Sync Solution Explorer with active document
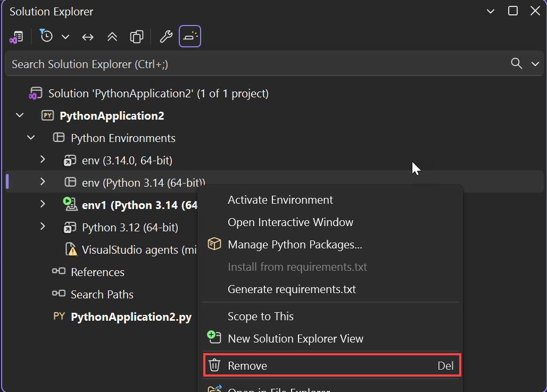This screenshot has height=392, width=547. 87,36
